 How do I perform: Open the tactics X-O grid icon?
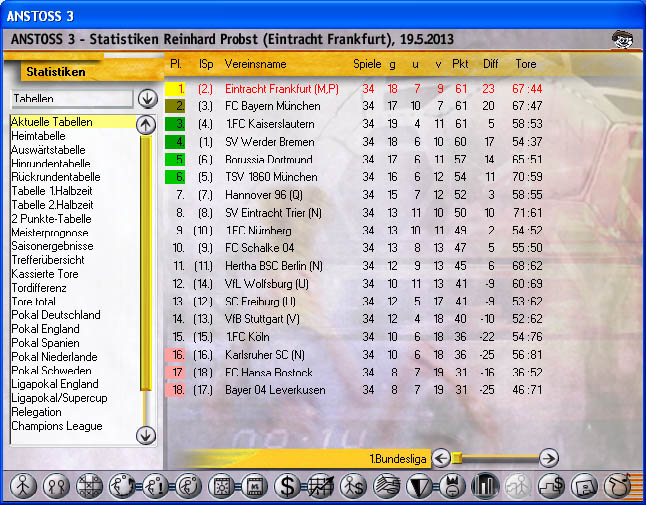coord(89,486)
